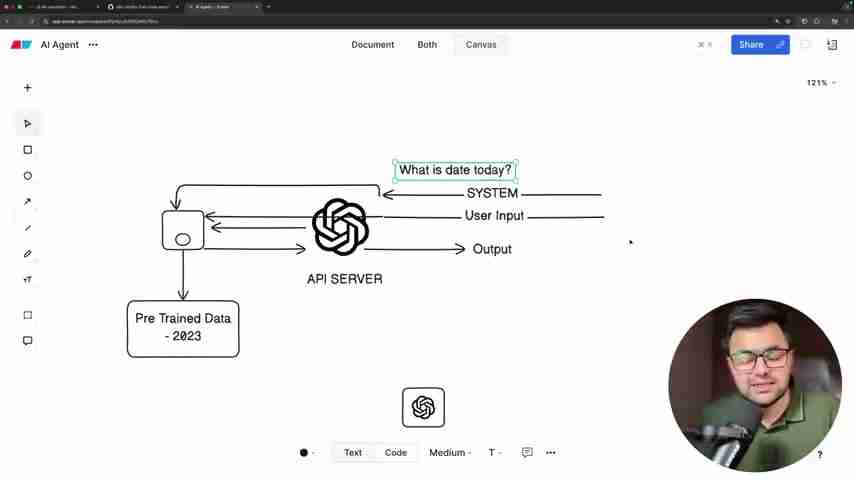854x480 pixels.
Task: Select the Output label
Action: click(x=492, y=249)
